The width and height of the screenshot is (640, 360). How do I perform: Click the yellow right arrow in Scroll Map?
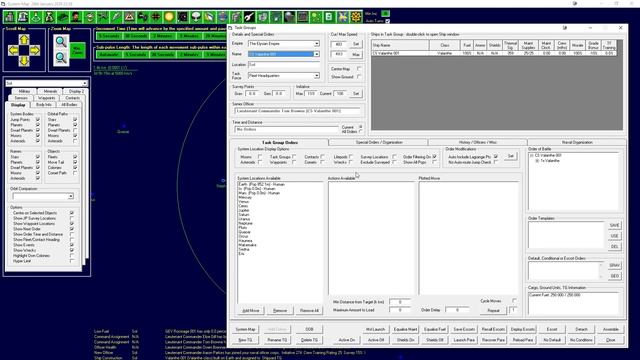coord(35,50)
